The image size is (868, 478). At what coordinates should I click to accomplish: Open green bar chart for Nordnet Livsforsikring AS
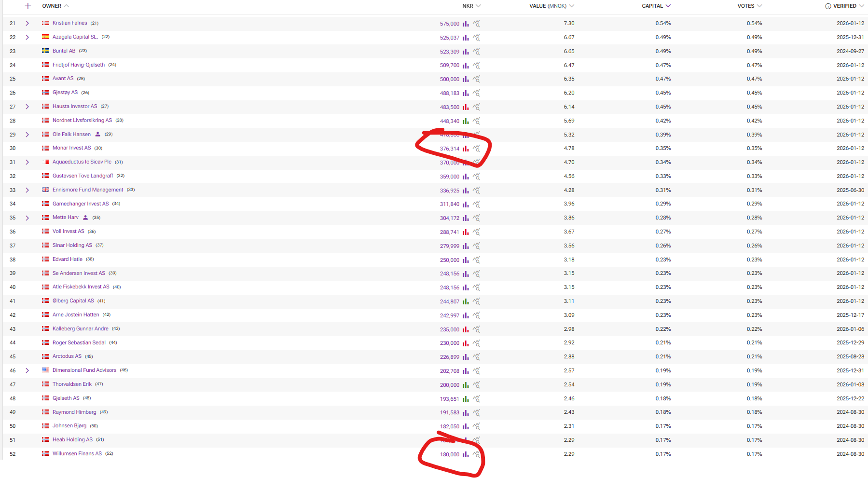pos(466,121)
